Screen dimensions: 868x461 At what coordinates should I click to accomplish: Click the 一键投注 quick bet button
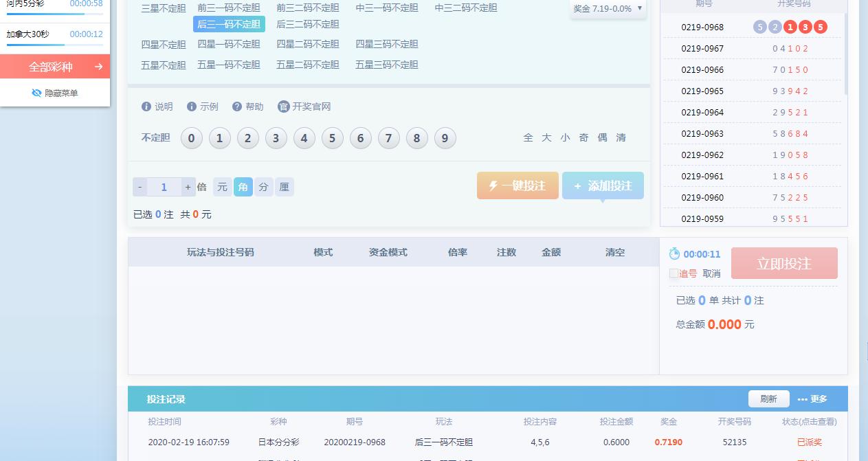point(518,185)
